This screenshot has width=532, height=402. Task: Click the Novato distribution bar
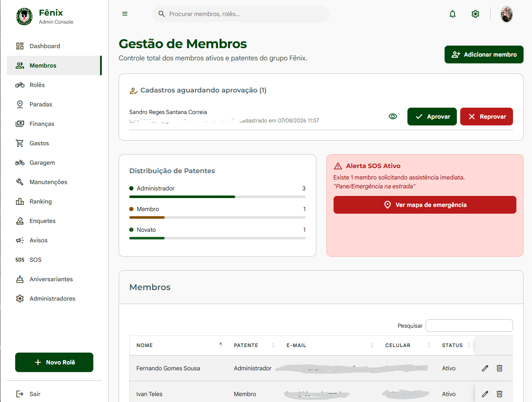[x=217, y=238]
